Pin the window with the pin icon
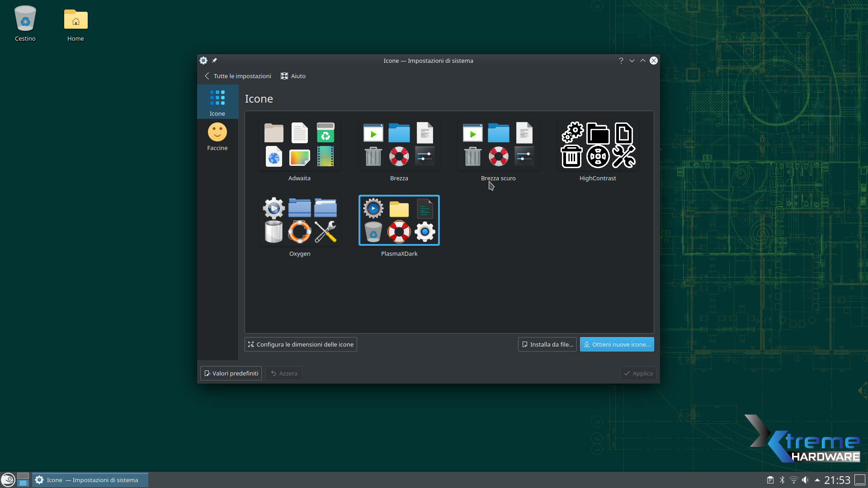This screenshot has height=488, width=868. (215, 61)
